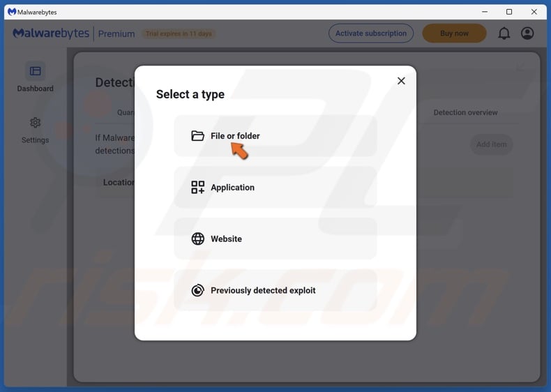Click the Buy now button

coord(454,33)
